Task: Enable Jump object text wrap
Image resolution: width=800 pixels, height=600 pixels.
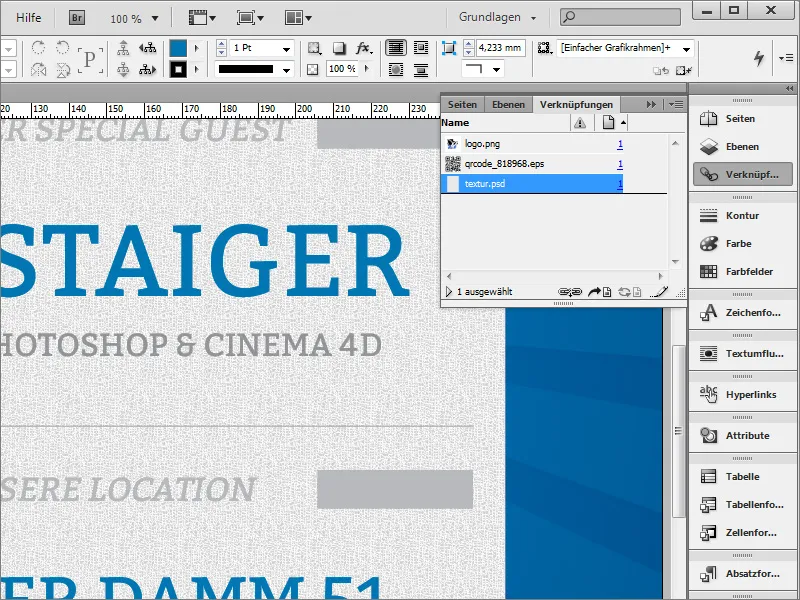Action: tap(421, 69)
